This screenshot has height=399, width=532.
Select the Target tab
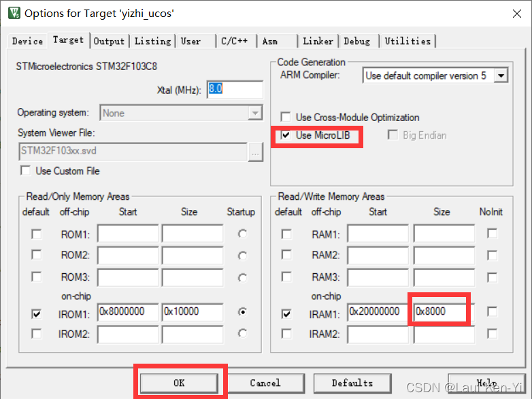(68, 40)
